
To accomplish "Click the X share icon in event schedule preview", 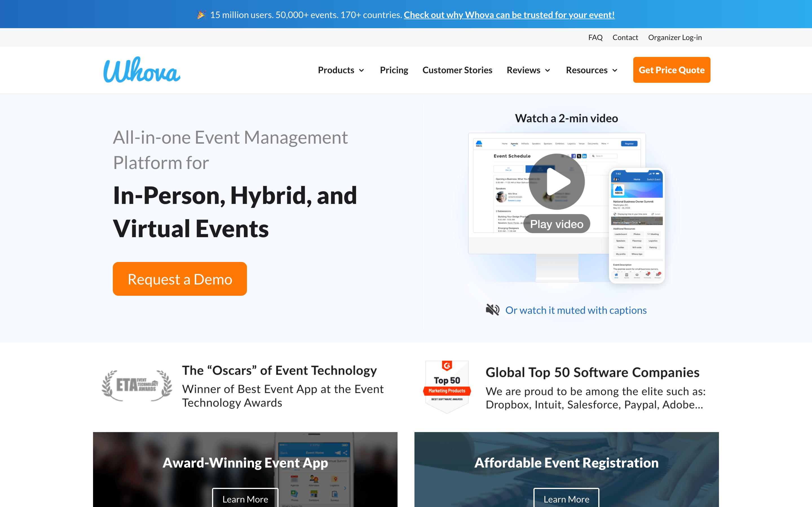I will pyautogui.click(x=579, y=157).
